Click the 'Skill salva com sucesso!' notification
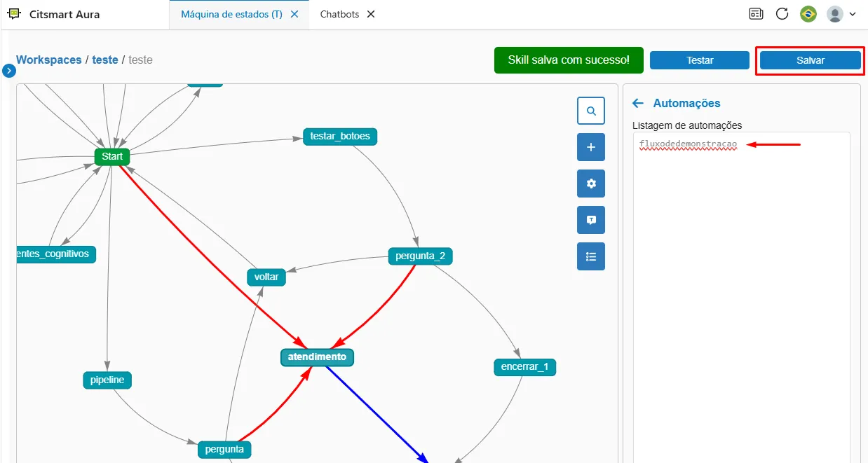Image resolution: width=868 pixels, height=463 pixels. (568, 60)
